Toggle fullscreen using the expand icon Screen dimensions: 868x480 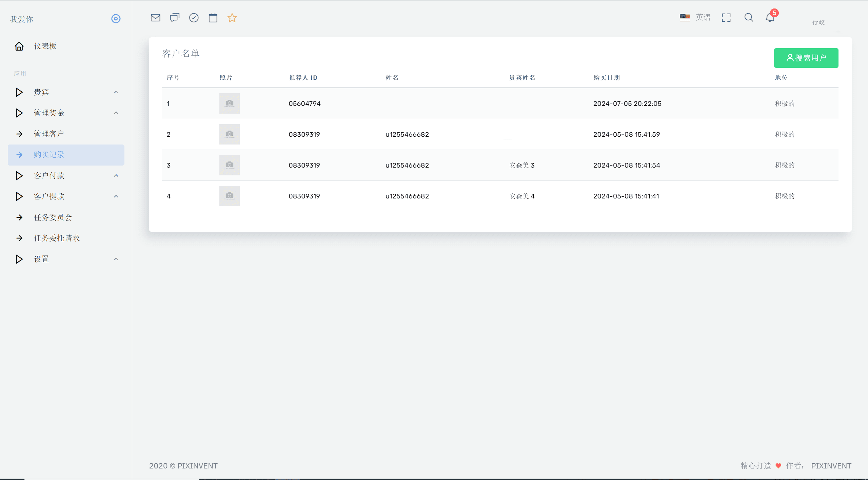pos(726,18)
